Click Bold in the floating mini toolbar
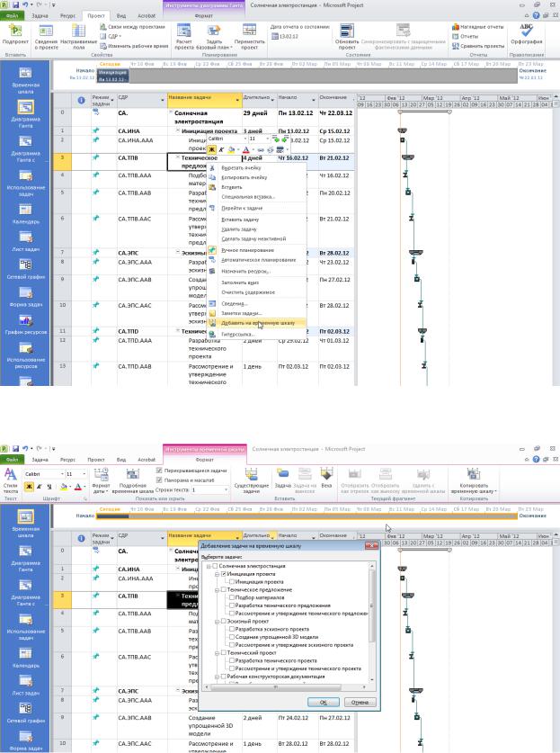The image size is (560, 753). coord(211,149)
